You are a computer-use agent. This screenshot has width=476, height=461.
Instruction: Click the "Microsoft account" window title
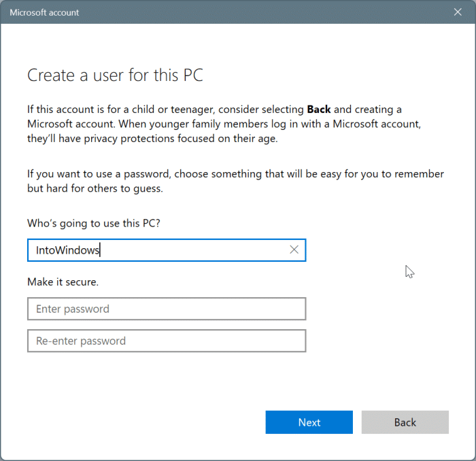click(x=44, y=12)
